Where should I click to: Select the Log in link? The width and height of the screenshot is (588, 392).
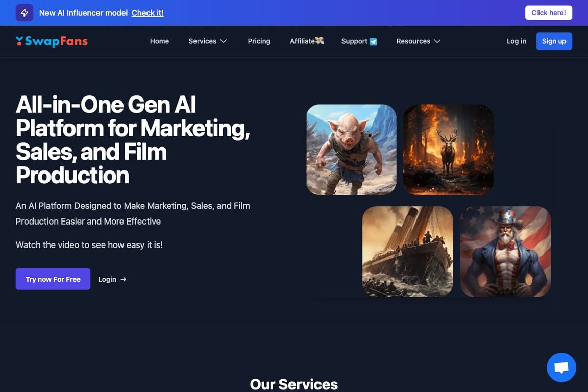(517, 41)
